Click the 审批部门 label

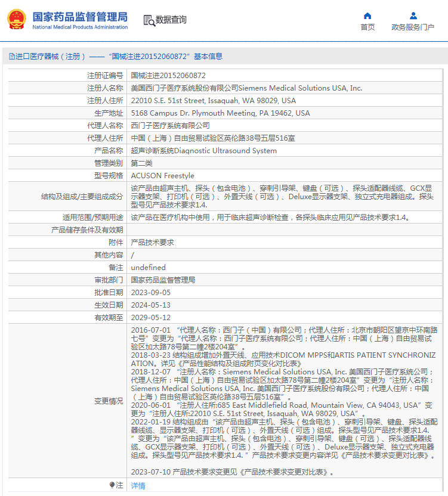point(109,280)
